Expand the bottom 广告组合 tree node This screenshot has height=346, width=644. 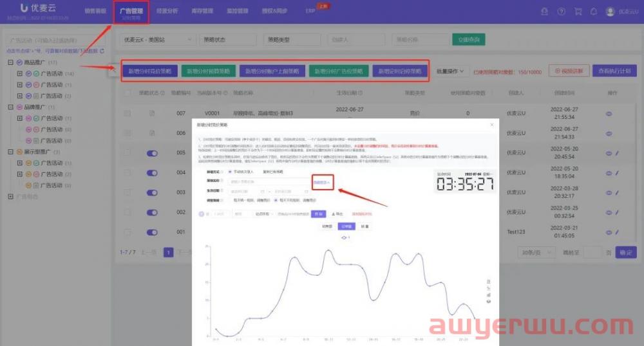(11, 196)
